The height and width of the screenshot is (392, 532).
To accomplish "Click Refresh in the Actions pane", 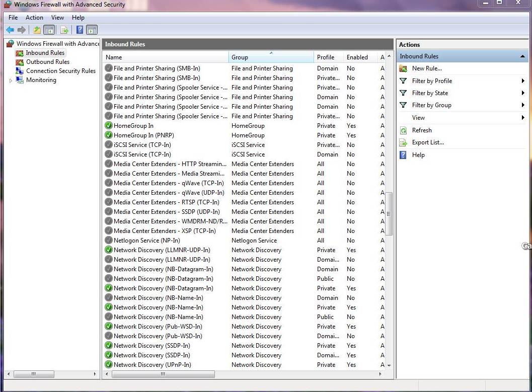I will [422, 130].
